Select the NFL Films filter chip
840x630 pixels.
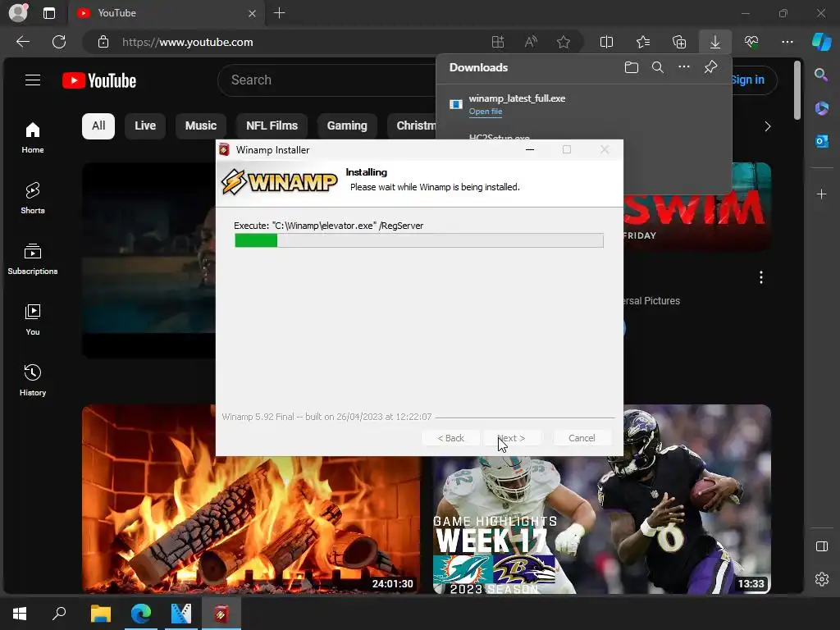(272, 126)
